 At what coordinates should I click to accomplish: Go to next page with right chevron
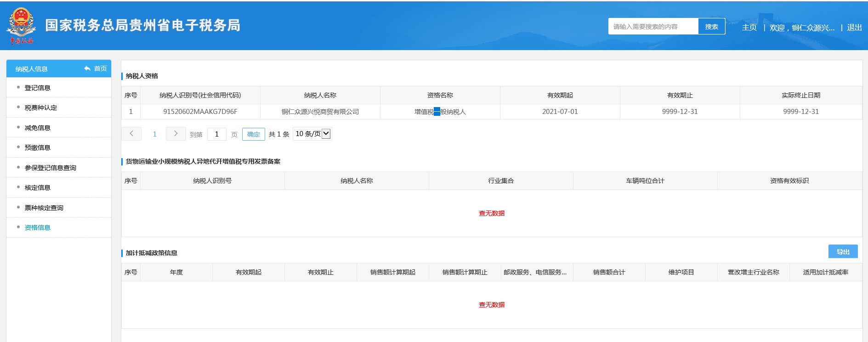(176, 134)
